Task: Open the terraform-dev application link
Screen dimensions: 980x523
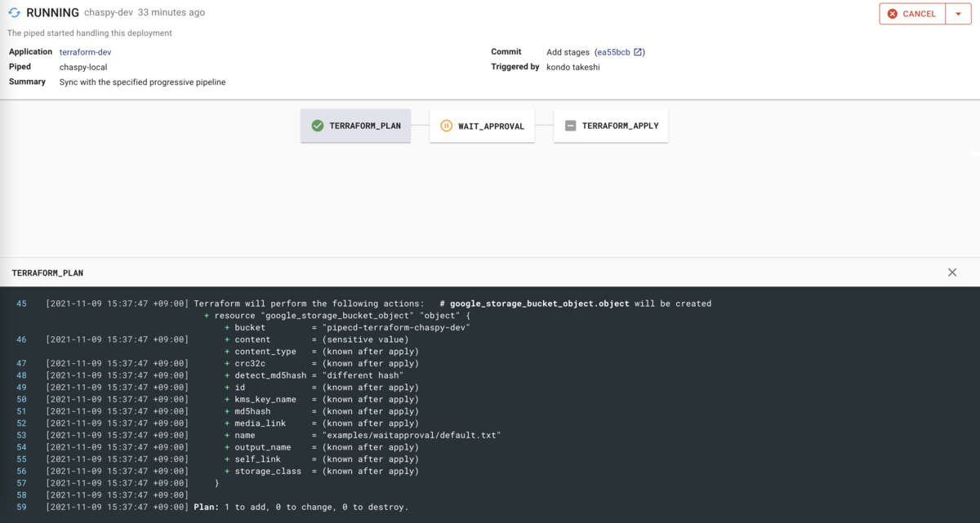Action: coord(85,51)
